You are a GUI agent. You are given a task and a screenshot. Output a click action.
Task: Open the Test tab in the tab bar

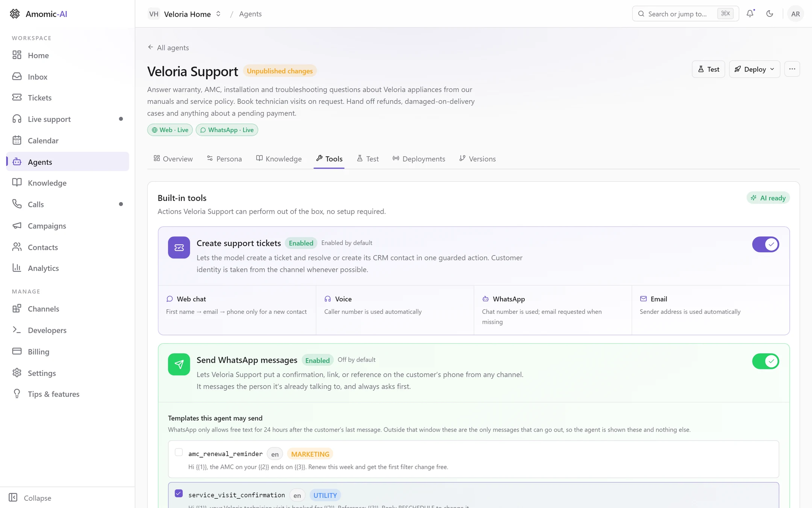(368, 159)
